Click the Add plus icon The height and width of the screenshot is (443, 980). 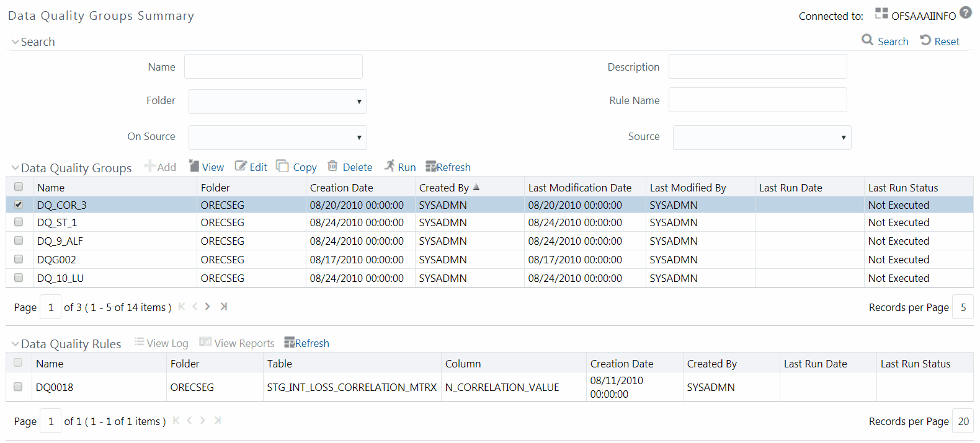pyautogui.click(x=149, y=165)
